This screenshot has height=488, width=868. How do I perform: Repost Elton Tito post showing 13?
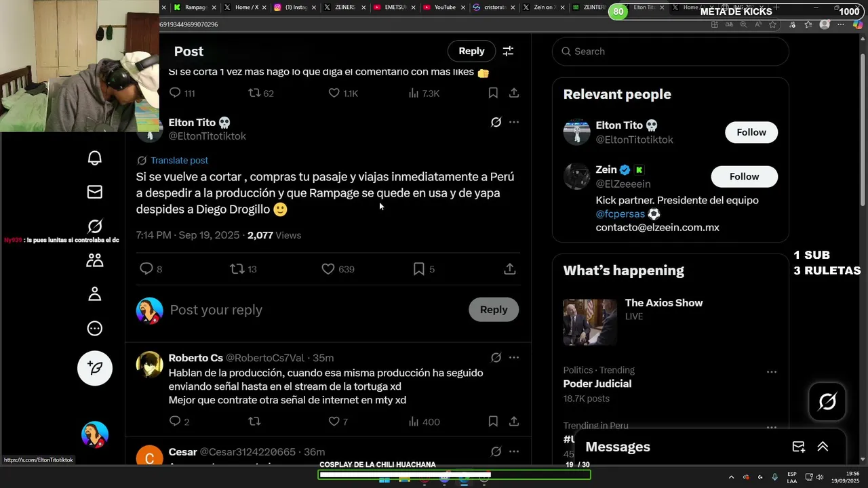[243, 269]
